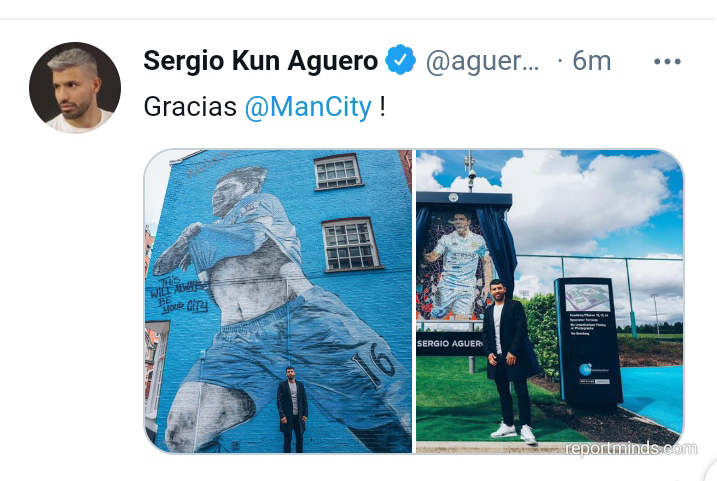Screen dimensions: 717x481
Task: Open the @aguer... handle link
Action: 482,62
